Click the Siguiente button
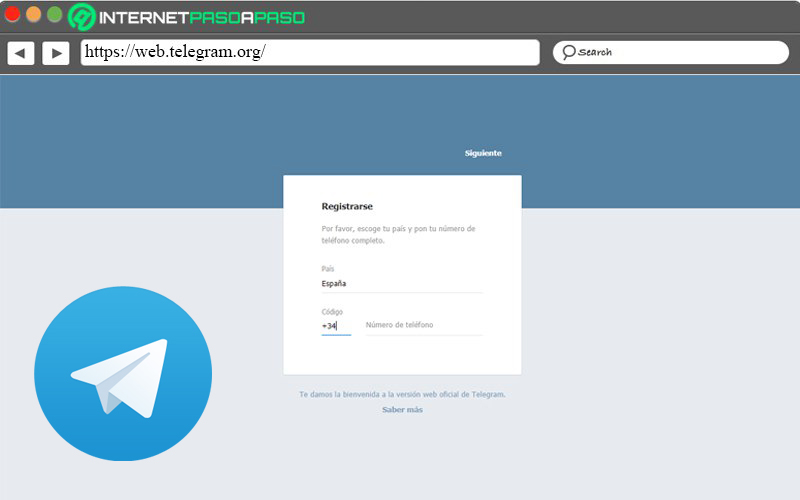Image resolution: width=800 pixels, height=500 pixels. (x=483, y=153)
